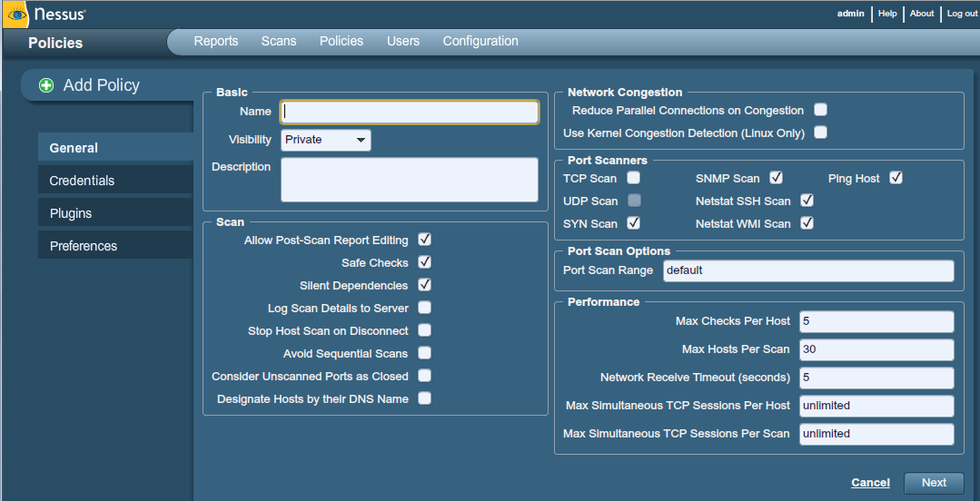
Task: Check Designate Hosts by their DNS Name
Action: (425, 398)
